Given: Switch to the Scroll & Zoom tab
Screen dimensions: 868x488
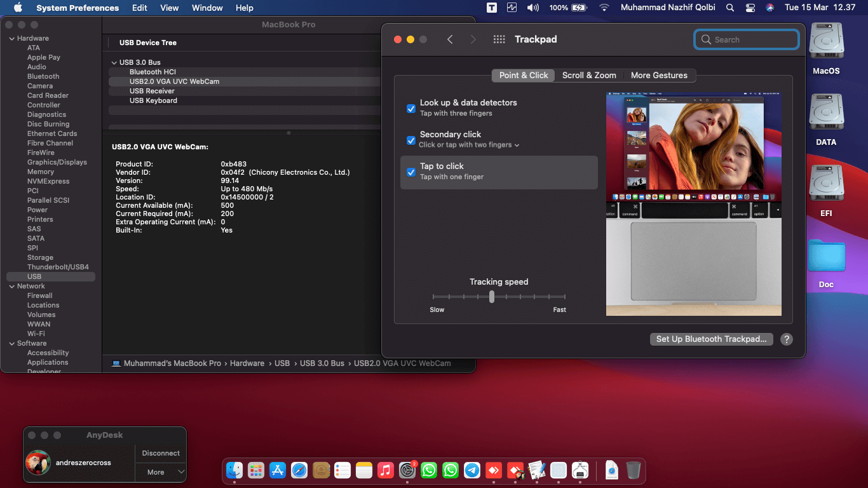Looking at the screenshot, I should [x=589, y=75].
